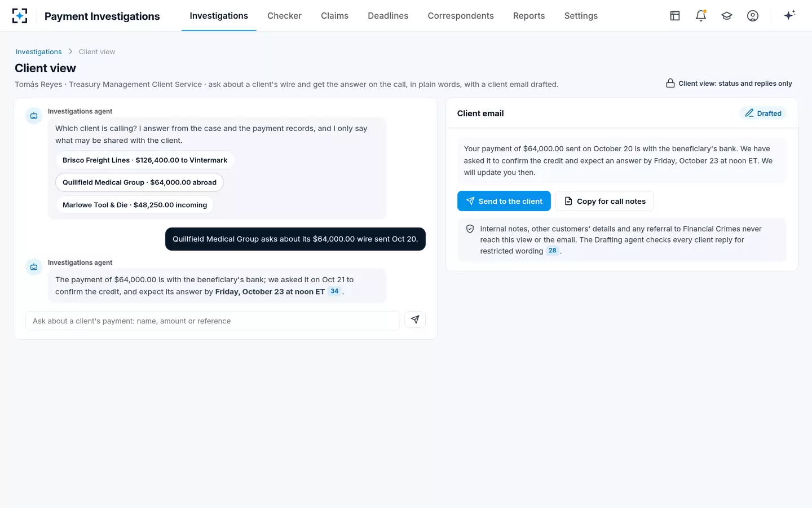
Task: Click Copy for call notes button
Action: point(604,201)
